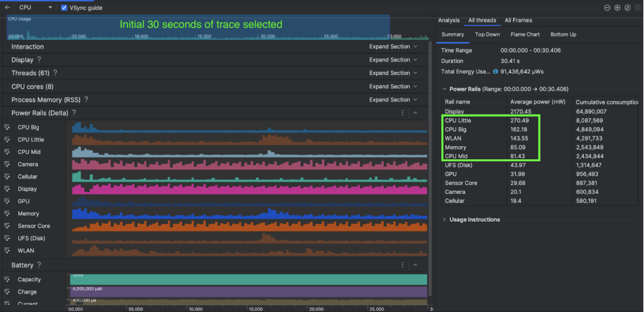Click the back arrow icon
Screen dimensions: 644x312
pos(8,7)
